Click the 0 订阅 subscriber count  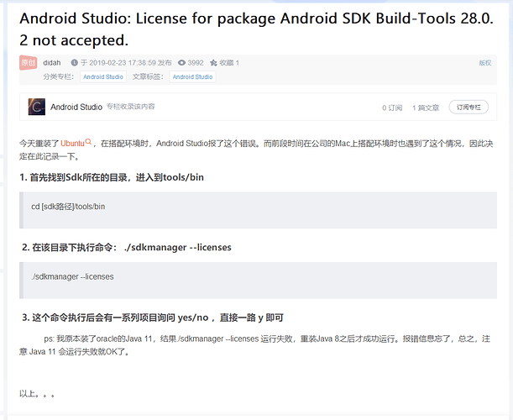pos(390,108)
